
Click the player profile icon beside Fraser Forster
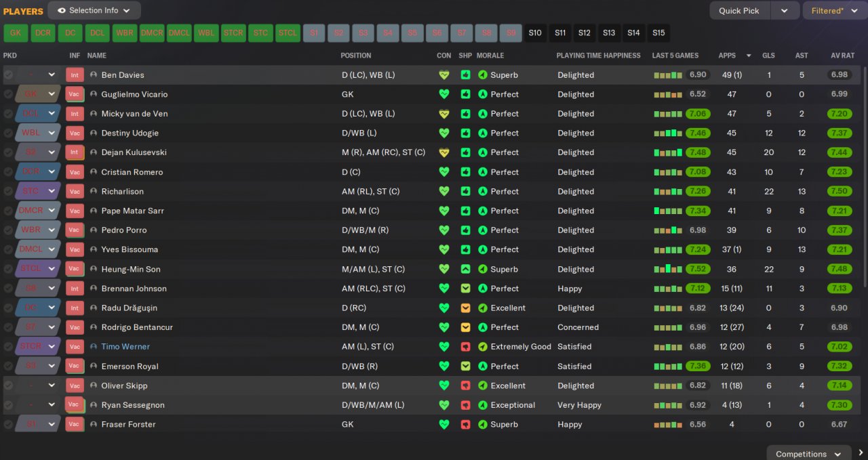point(94,425)
